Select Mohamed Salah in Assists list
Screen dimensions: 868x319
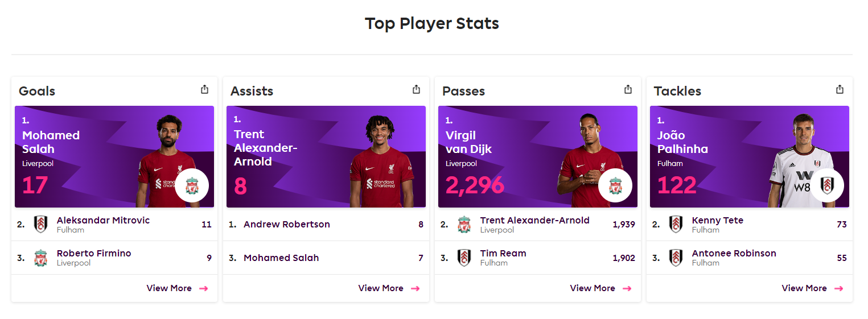point(326,258)
